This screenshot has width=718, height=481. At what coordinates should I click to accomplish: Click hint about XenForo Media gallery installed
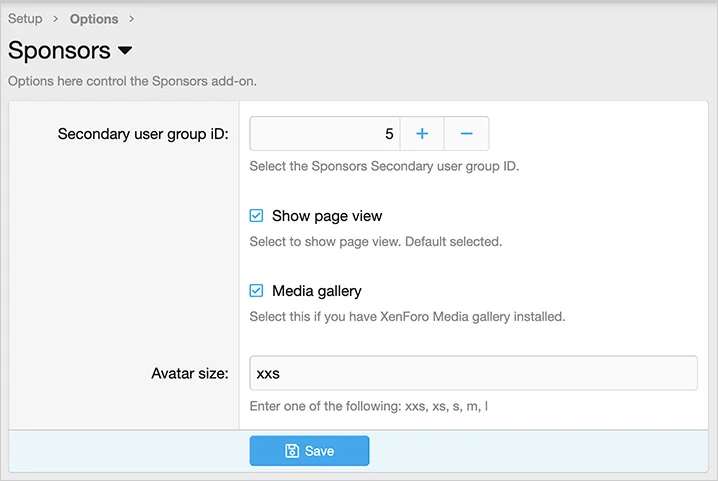point(408,317)
